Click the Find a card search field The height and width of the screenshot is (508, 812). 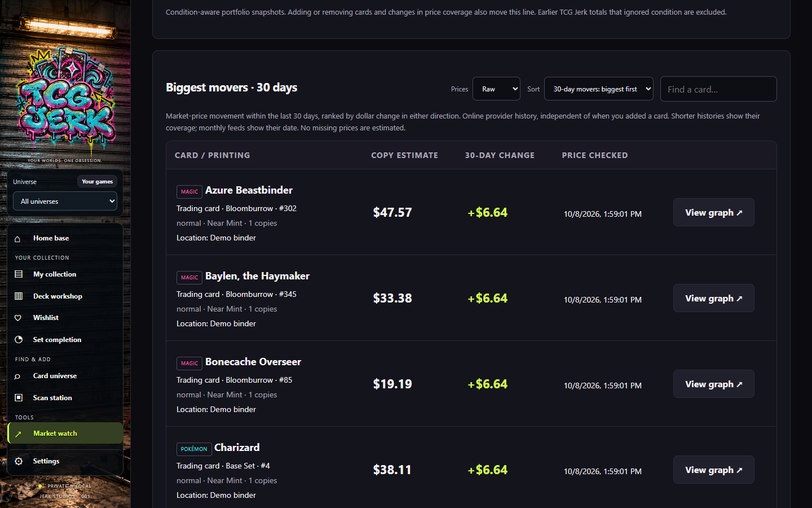point(718,89)
